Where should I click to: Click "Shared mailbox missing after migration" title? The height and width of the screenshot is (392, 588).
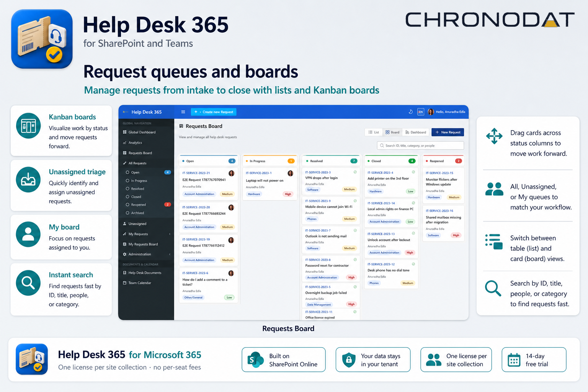pyautogui.click(x=443, y=220)
